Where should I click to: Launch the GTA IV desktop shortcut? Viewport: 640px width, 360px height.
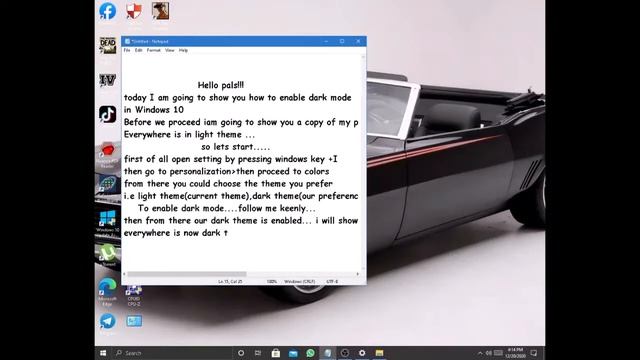(x=108, y=80)
